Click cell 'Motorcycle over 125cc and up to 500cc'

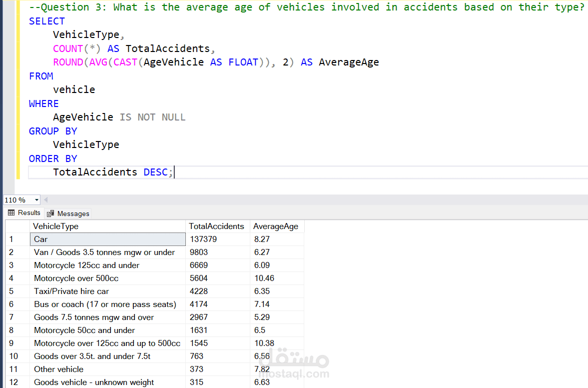click(x=107, y=343)
